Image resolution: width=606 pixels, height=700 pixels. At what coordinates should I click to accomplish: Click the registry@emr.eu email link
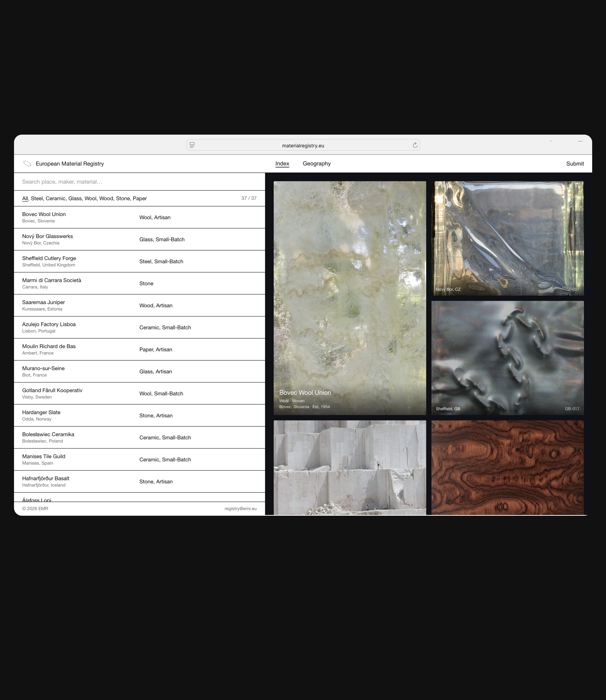pos(240,509)
